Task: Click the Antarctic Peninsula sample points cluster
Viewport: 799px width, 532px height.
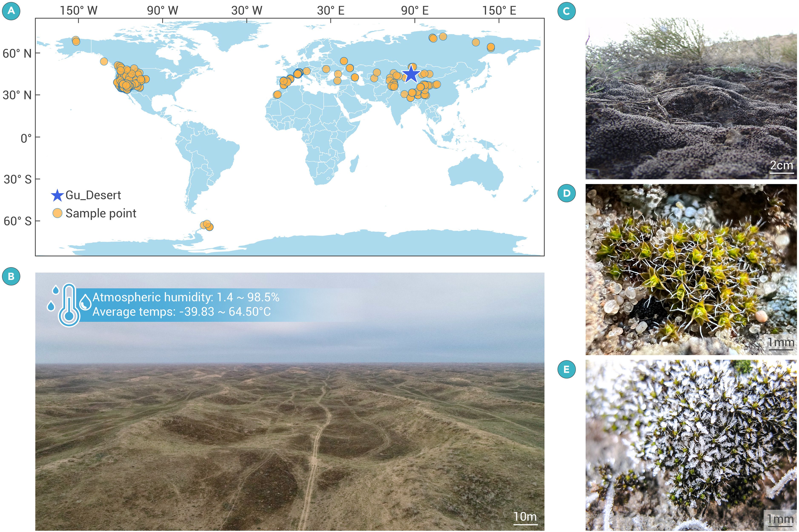Action: (207, 225)
